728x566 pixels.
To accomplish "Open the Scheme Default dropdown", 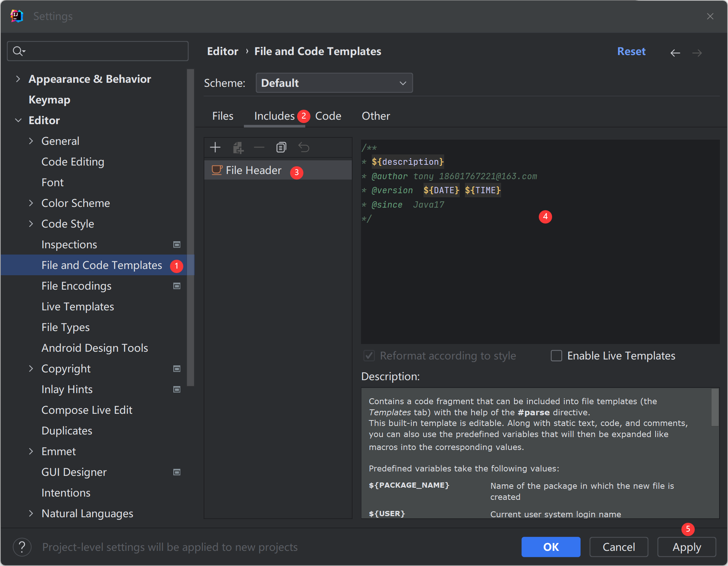I will (x=334, y=83).
